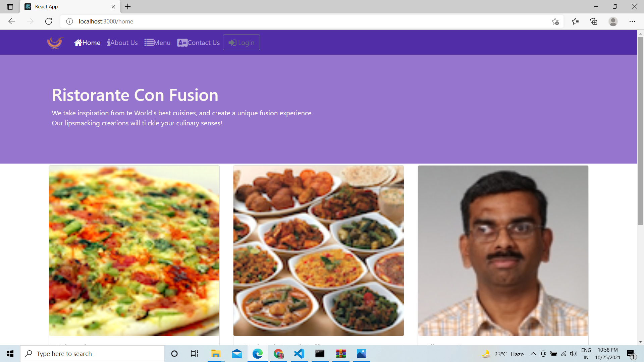Open Cortana circle icon

[174, 354]
